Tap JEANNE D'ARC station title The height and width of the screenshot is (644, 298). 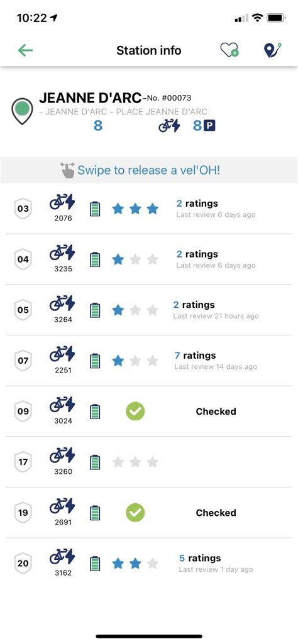pos(91,98)
